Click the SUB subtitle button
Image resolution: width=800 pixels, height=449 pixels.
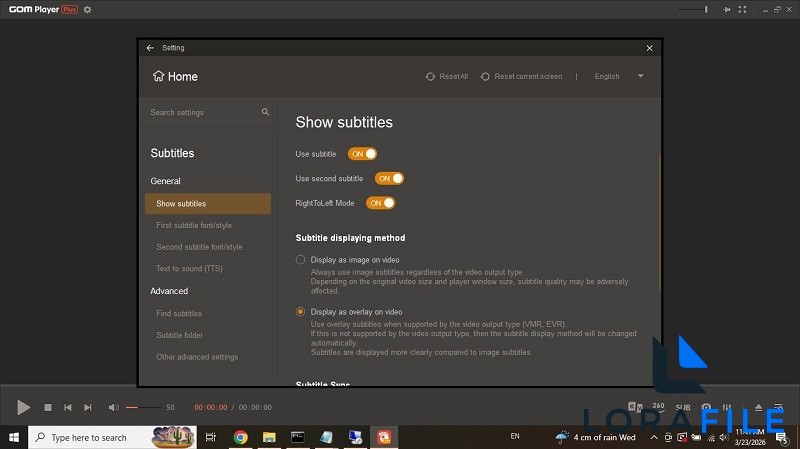683,407
